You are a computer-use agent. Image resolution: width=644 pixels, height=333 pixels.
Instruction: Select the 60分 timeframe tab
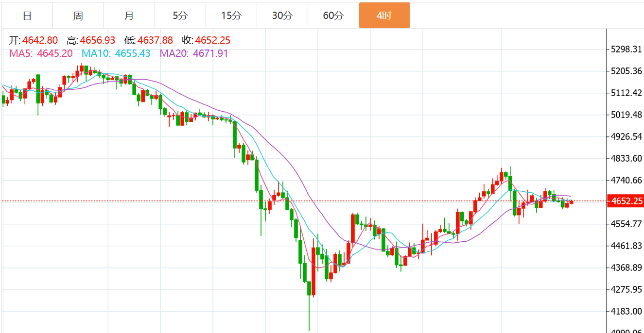pyautogui.click(x=333, y=16)
